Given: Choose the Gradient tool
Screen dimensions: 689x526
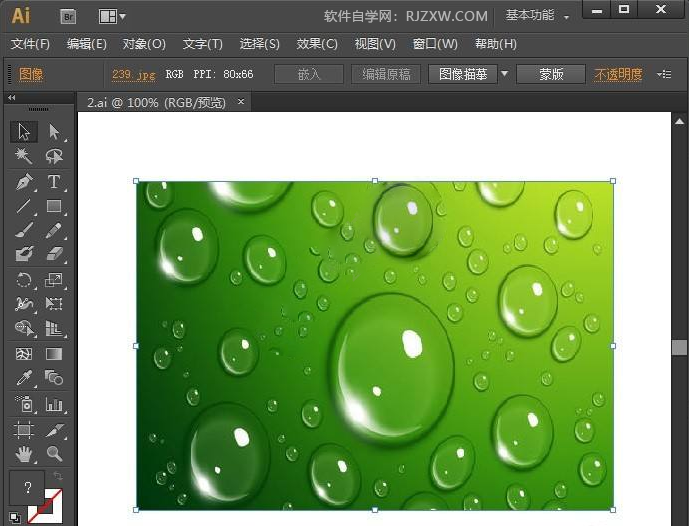Looking at the screenshot, I should click(54, 354).
